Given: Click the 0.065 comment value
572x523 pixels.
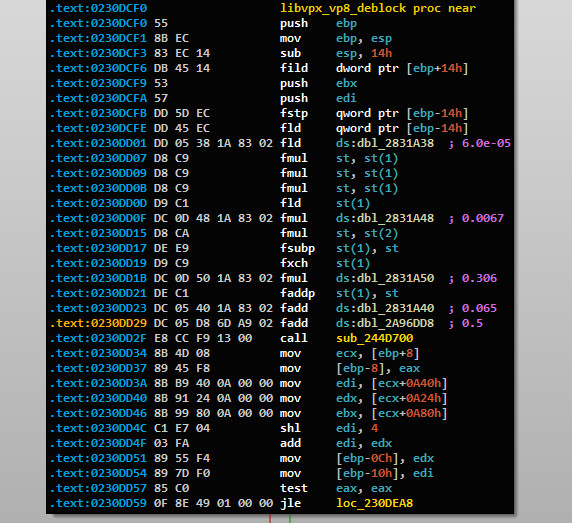Looking at the screenshot, I should (479, 308).
